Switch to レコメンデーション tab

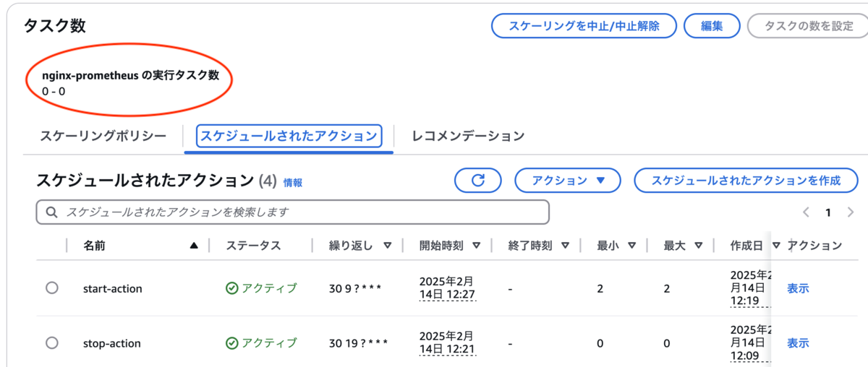(x=467, y=136)
